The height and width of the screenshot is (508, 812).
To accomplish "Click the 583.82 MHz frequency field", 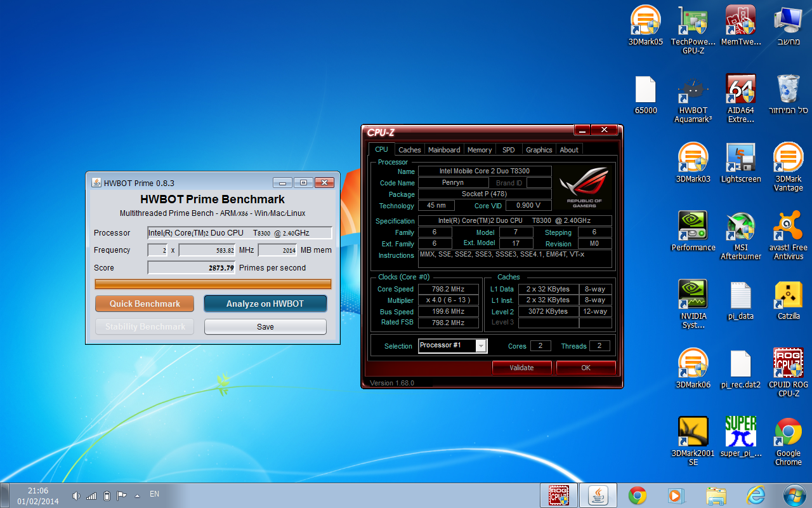I will pyautogui.click(x=207, y=250).
